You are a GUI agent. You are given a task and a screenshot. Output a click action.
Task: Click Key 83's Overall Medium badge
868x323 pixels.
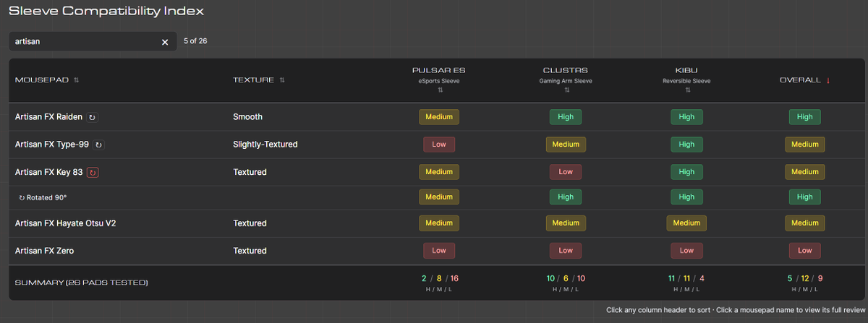click(x=804, y=172)
